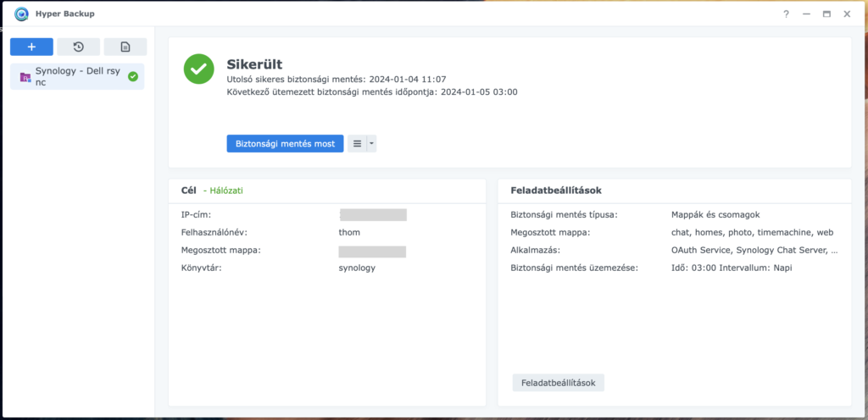The height and width of the screenshot is (420, 868).
Task: Start backup with Biztonsági mentés most
Action: (x=285, y=144)
